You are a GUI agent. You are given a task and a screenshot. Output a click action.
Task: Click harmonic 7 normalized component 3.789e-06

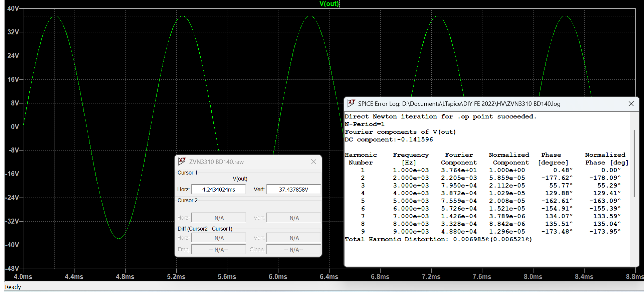click(507, 216)
